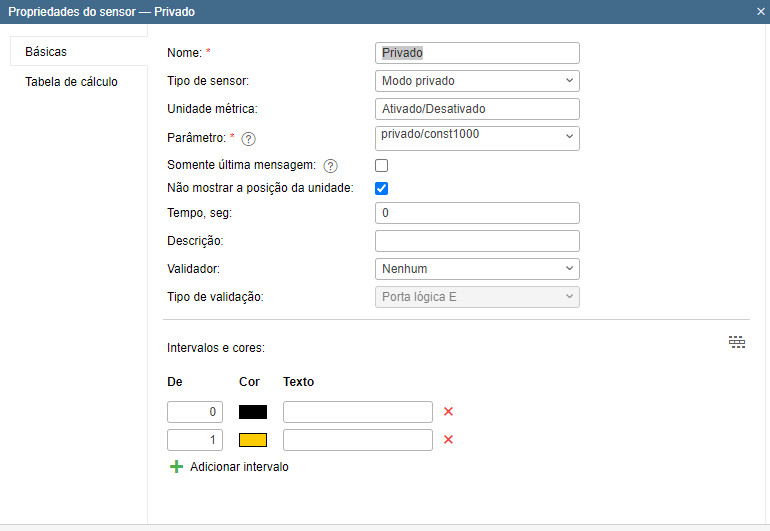Viewport: 770px width, 531px height.
Task: Click the green plus icon to add interval
Action: pos(177,467)
